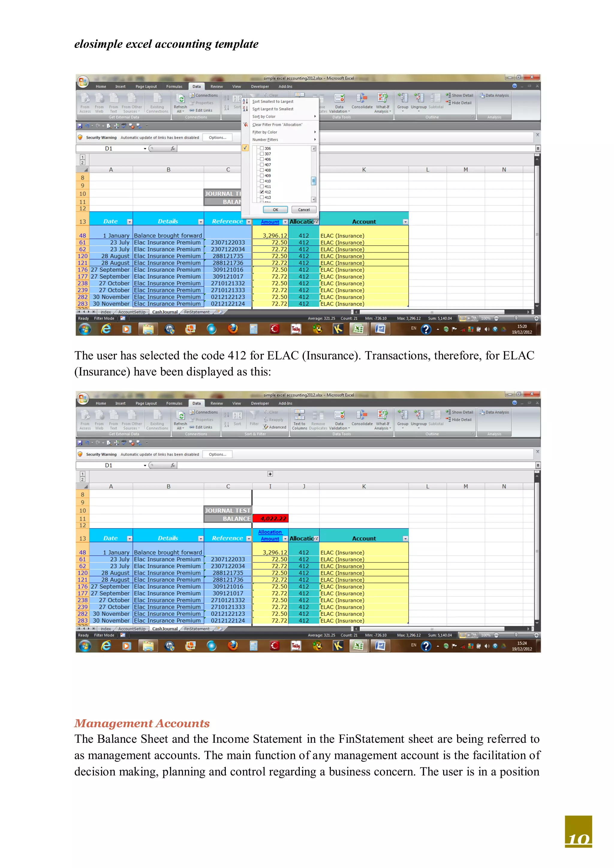Screen dimensions: 614x868
Task: Check the 413 box in the filter list
Action: (262, 197)
